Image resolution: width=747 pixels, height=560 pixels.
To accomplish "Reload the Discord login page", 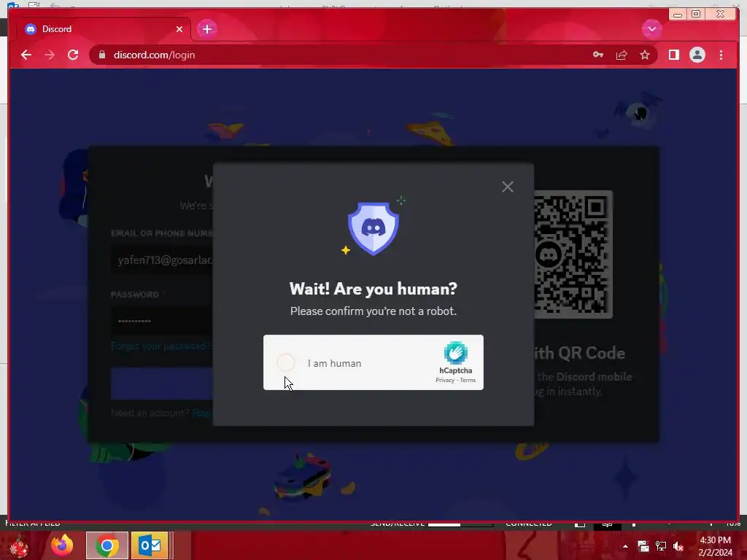I will click(x=73, y=55).
